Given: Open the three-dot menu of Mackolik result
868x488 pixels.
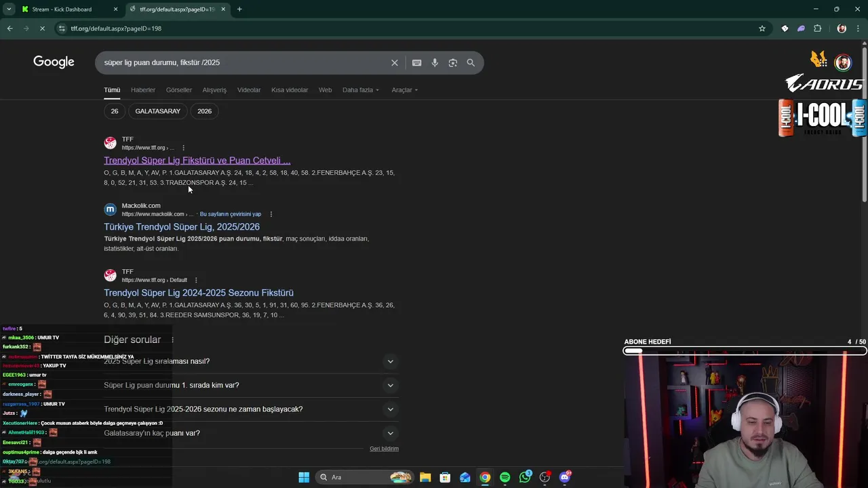Looking at the screenshot, I should pyautogui.click(x=271, y=214).
